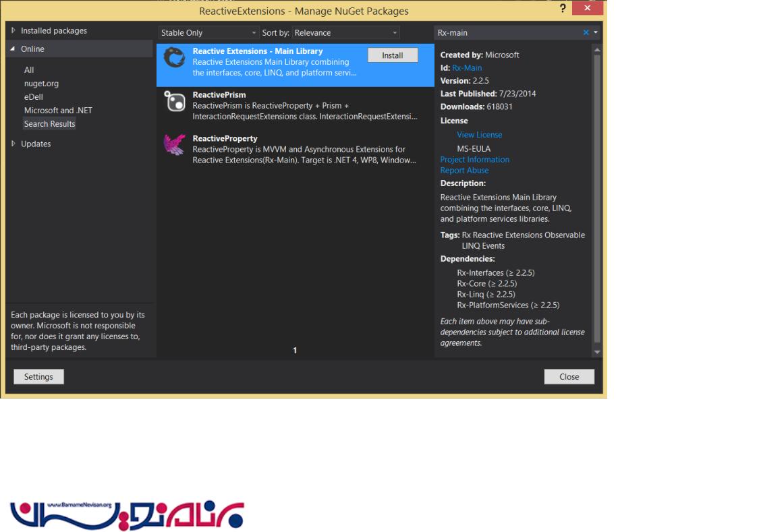
Task: Click the Rx-Linq dependency entry
Action: click(x=486, y=294)
